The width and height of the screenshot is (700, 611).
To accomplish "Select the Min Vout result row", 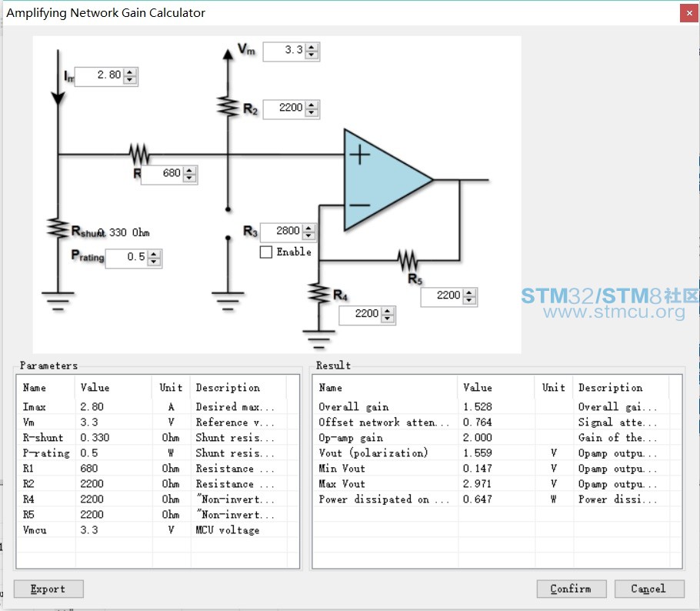I will 497,468.
